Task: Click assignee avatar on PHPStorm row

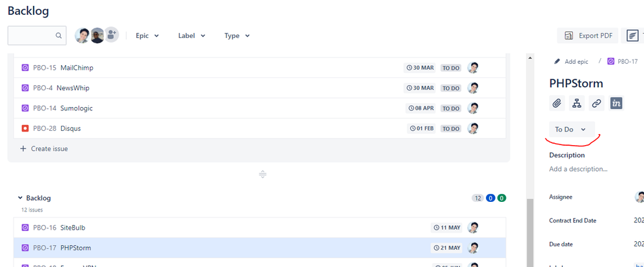Action: click(473, 248)
